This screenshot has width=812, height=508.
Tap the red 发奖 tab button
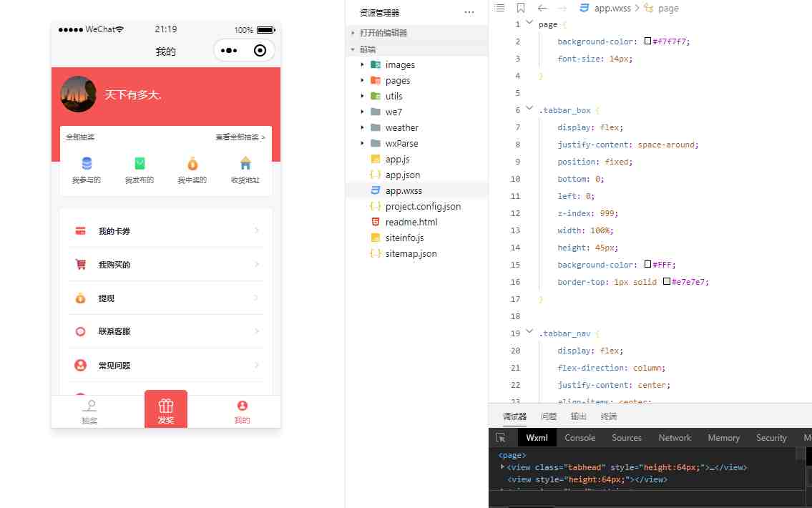[x=166, y=409]
